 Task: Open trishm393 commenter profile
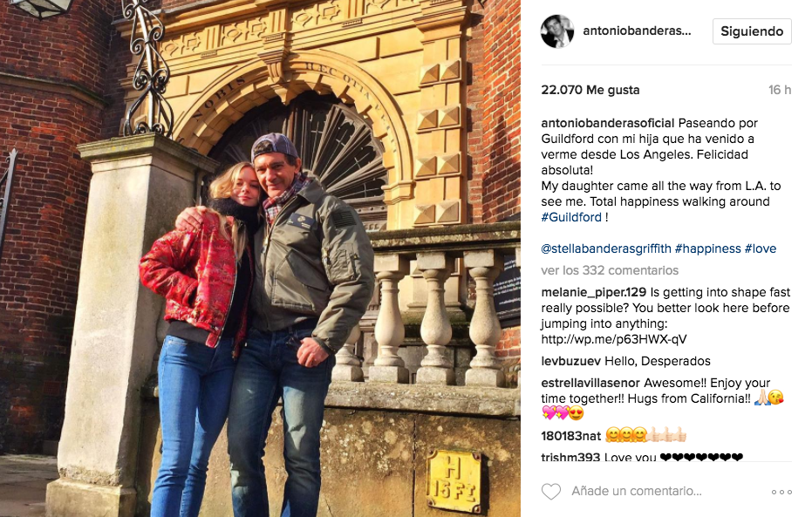pyautogui.click(x=570, y=458)
